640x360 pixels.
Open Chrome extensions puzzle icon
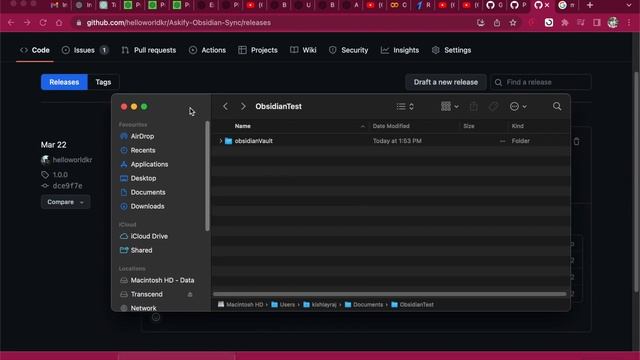[565, 23]
